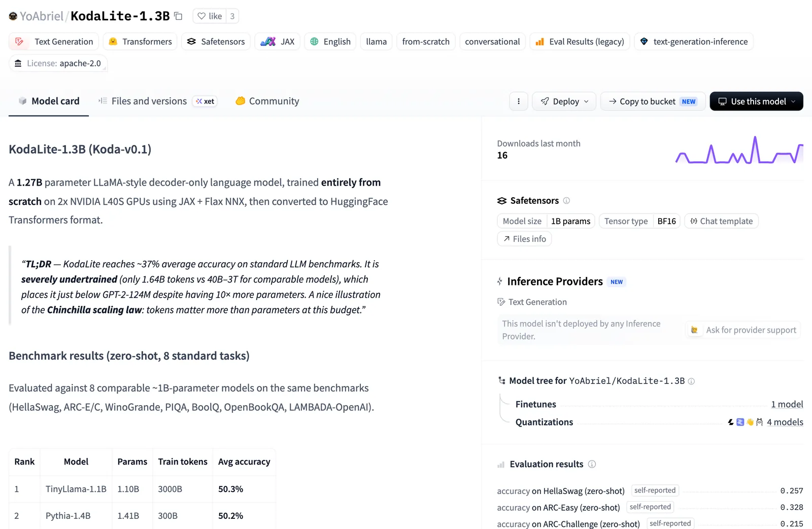Select the Safetensors tag

(216, 42)
